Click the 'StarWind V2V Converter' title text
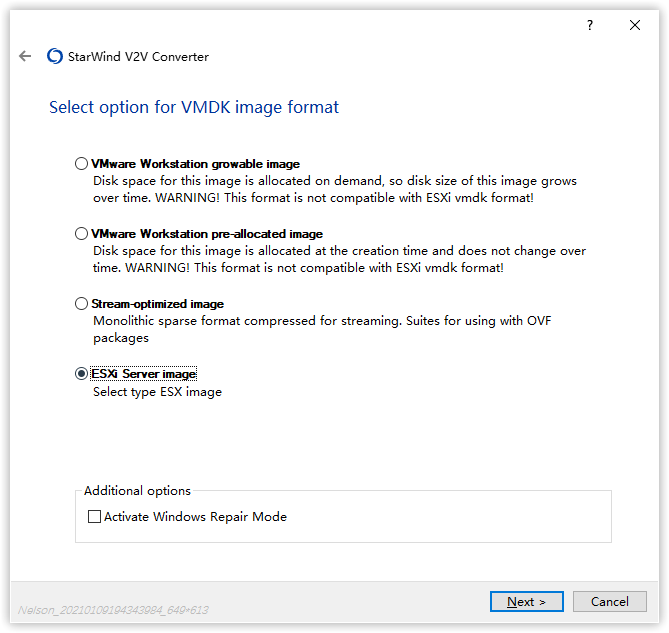The height and width of the screenshot is (633, 669). pos(138,57)
